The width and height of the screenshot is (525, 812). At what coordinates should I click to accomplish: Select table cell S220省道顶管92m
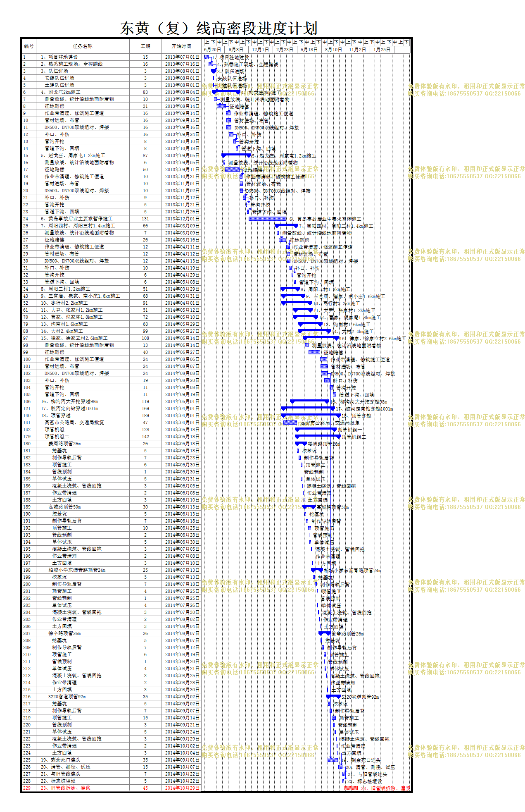83,697
